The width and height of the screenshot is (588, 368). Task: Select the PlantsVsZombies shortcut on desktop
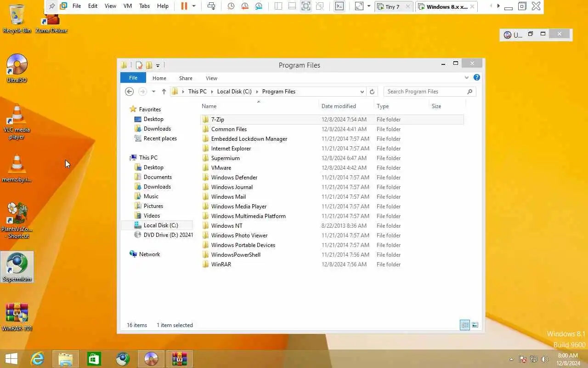click(17, 221)
